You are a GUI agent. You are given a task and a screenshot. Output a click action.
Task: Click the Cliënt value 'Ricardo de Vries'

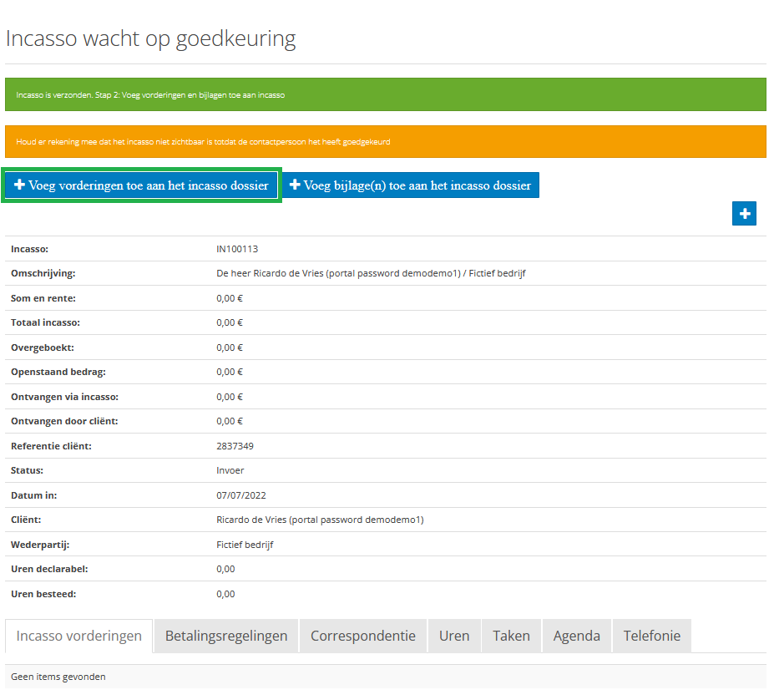click(x=320, y=520)
